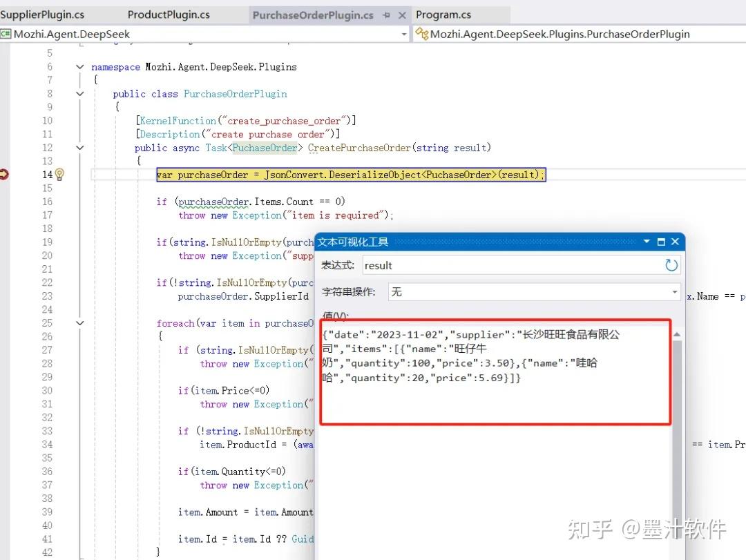Pin the PurchaseOrderPlugin.cs tab
Viewport: 746px width, 560px height.
click(x=386, y=15)
